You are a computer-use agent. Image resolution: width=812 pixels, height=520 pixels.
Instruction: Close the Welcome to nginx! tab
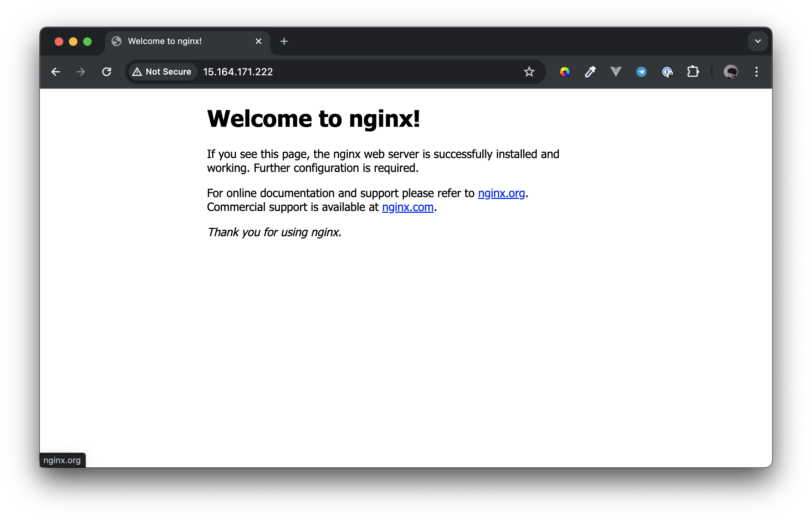(259, 42)
